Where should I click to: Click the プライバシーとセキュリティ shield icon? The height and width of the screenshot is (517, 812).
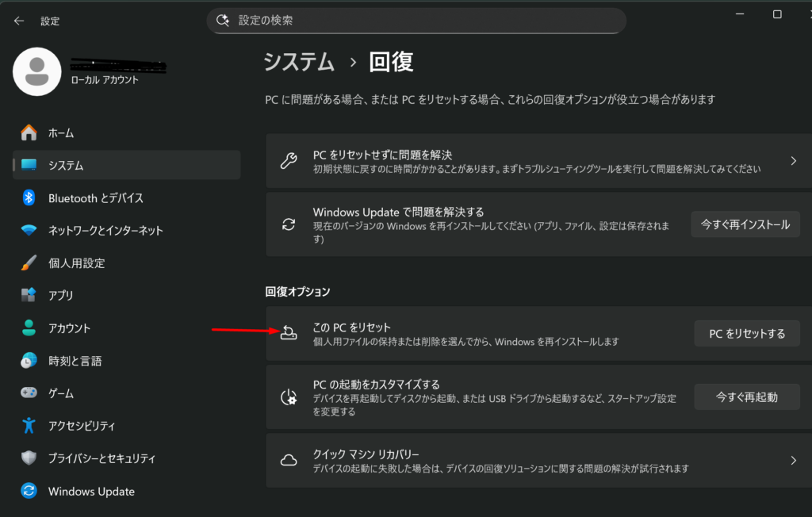point(29,458)
